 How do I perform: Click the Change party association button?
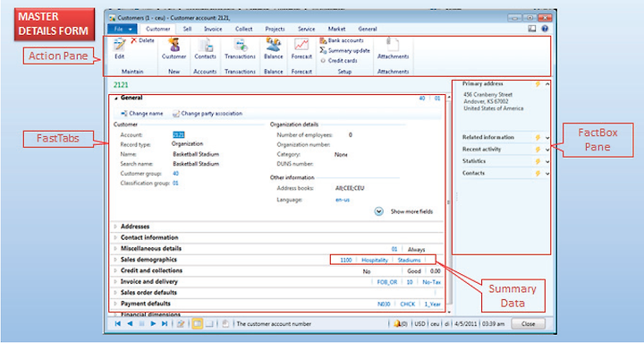(208, 114)
